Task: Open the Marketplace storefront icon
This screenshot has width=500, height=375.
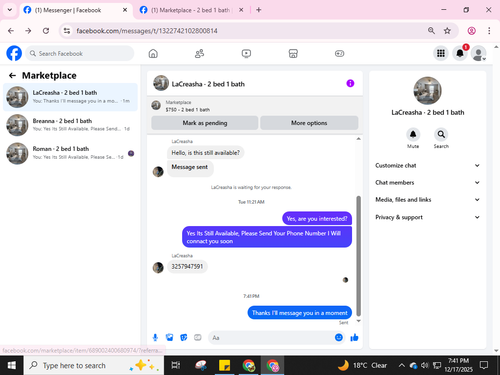Action: click(293, 53)
